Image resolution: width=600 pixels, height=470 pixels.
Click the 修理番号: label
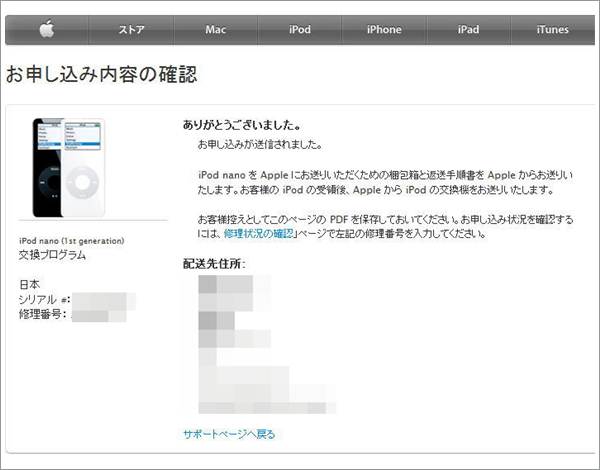42,314
